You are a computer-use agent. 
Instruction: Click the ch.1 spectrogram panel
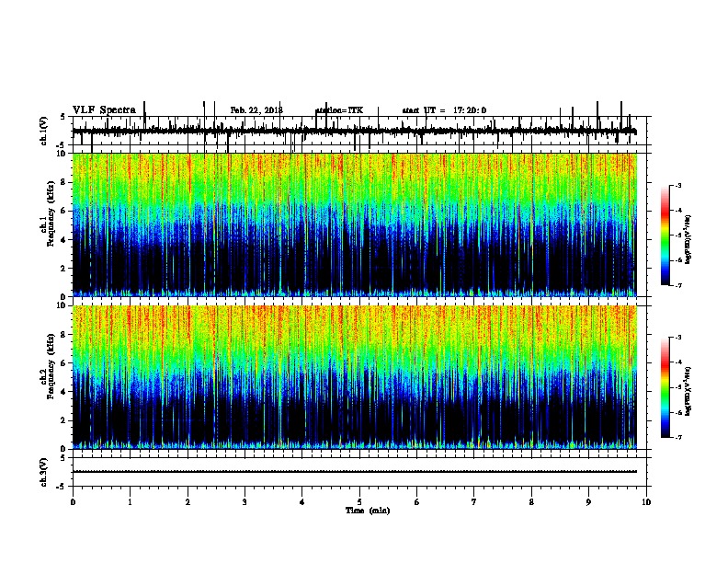[x=354, y=224]
